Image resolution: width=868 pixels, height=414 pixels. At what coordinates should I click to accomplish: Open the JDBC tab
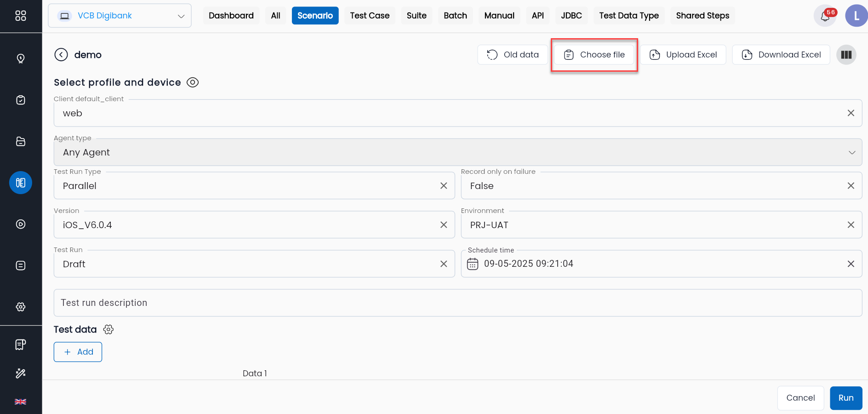point(571,16)
